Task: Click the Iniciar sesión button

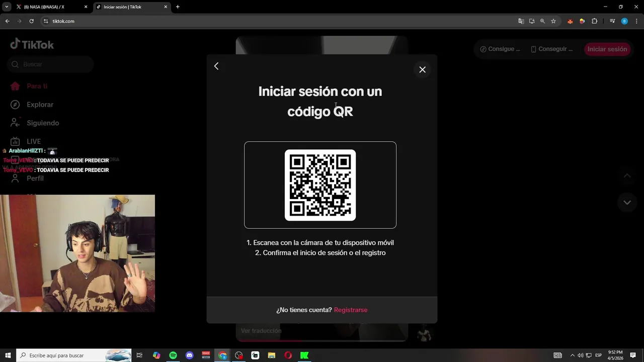Action: (607, 49)
